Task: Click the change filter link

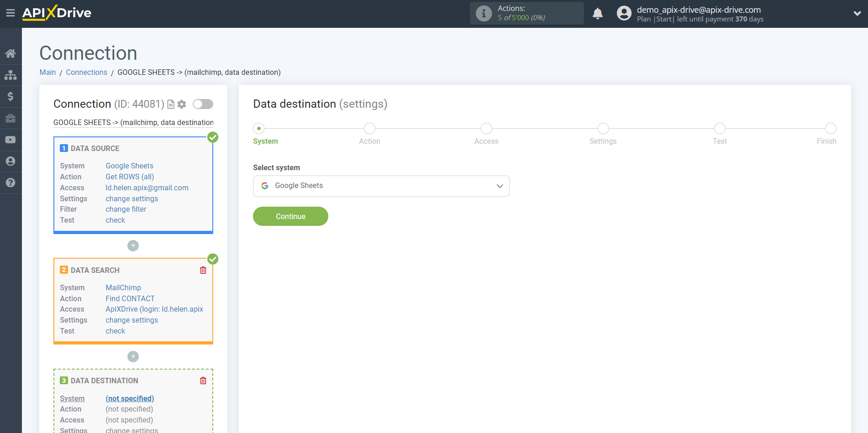Action: 126,209
